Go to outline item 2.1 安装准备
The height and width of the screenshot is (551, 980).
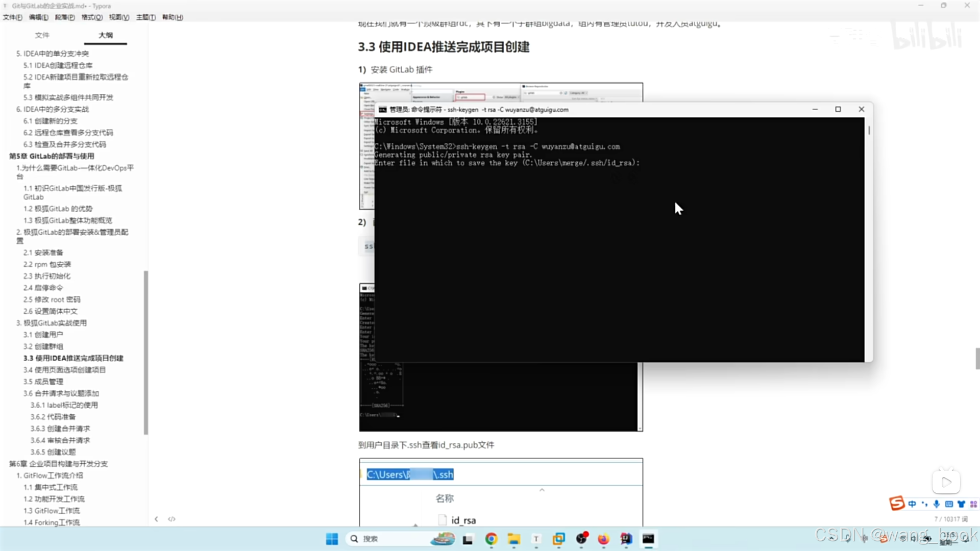43,253
